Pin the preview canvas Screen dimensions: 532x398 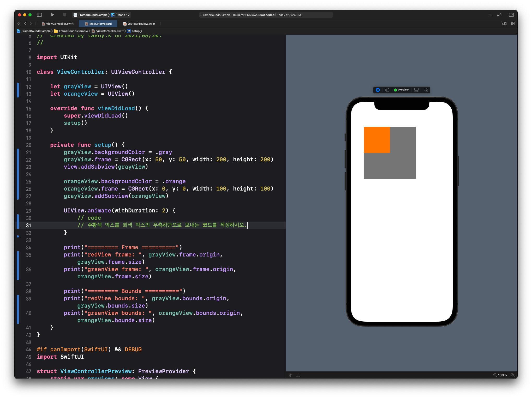(290, 375)
